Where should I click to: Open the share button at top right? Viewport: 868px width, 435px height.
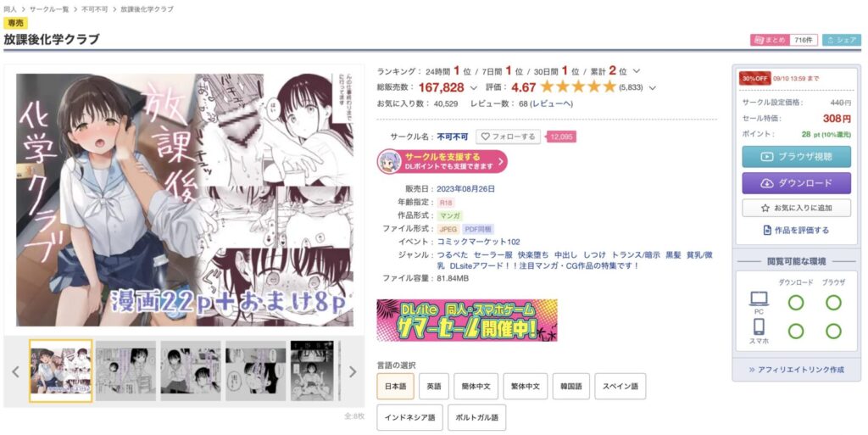(x=842, y=41)
